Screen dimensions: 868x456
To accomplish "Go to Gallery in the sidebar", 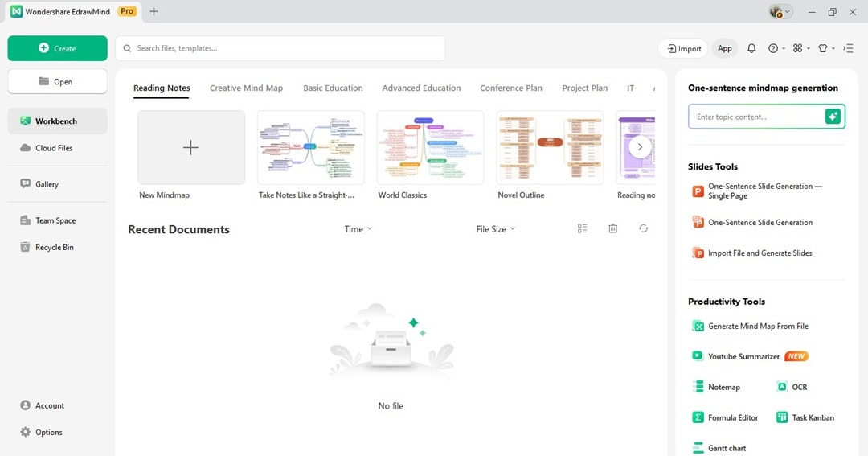I will pos(58,184).
